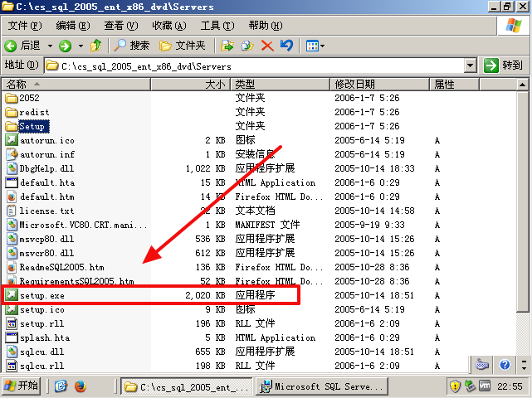Select the setup.exe file icon
The height and width of the screenshot is (398, 532).
(x=11, y=295)
